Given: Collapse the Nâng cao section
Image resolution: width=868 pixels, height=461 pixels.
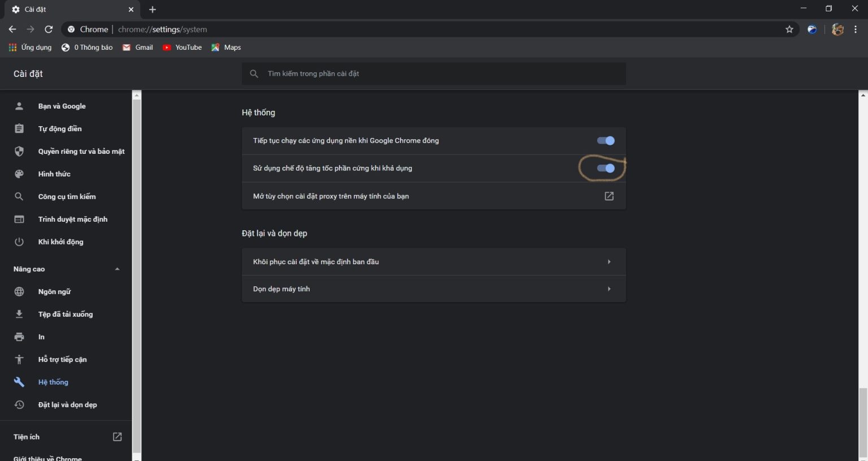Looking at the screenshot, I should click(x=117, y=269).
